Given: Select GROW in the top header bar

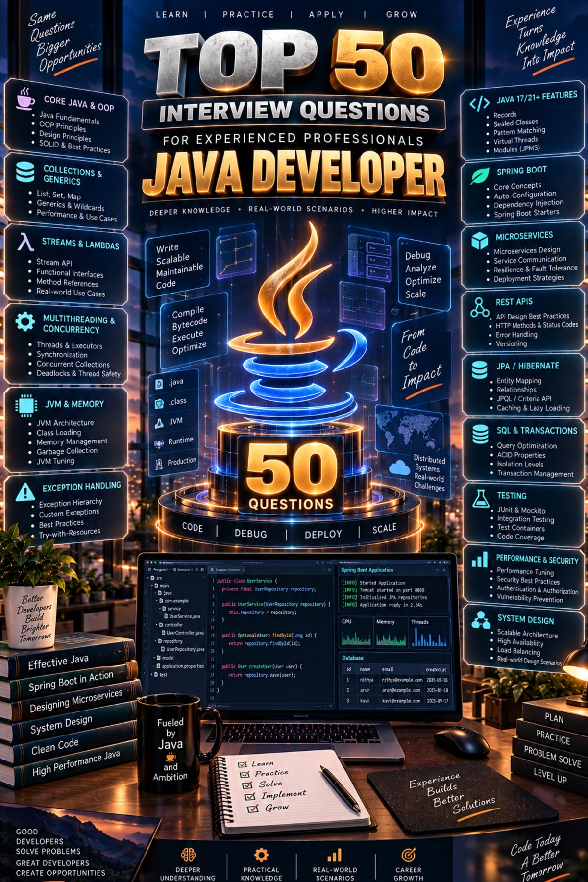Looking at the screenshot, I should (402, 14).
